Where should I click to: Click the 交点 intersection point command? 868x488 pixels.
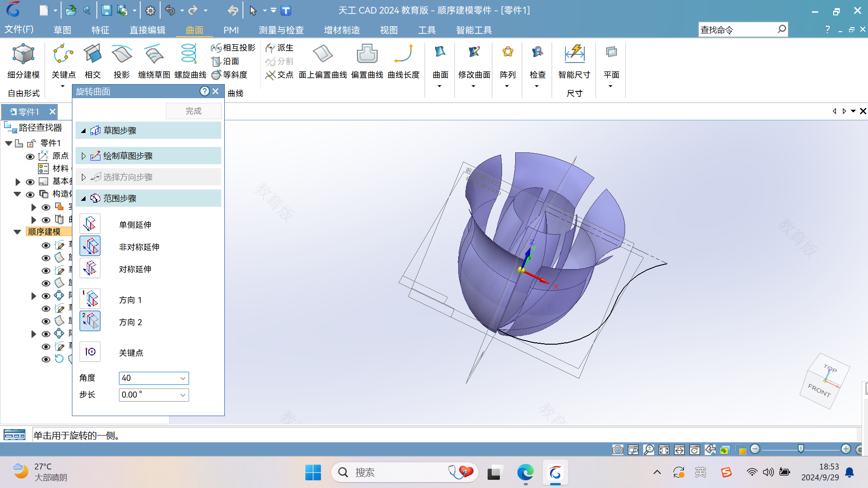pyautogui.click(x=280, y=75)
